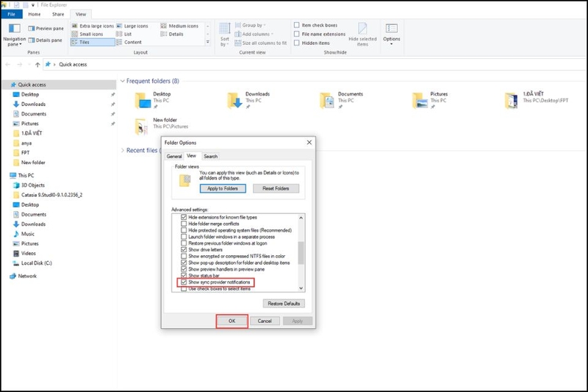The height and width of the screenshot is (392, 588).
Task: Click the Quick access address bar
Action: pos(315,65)
